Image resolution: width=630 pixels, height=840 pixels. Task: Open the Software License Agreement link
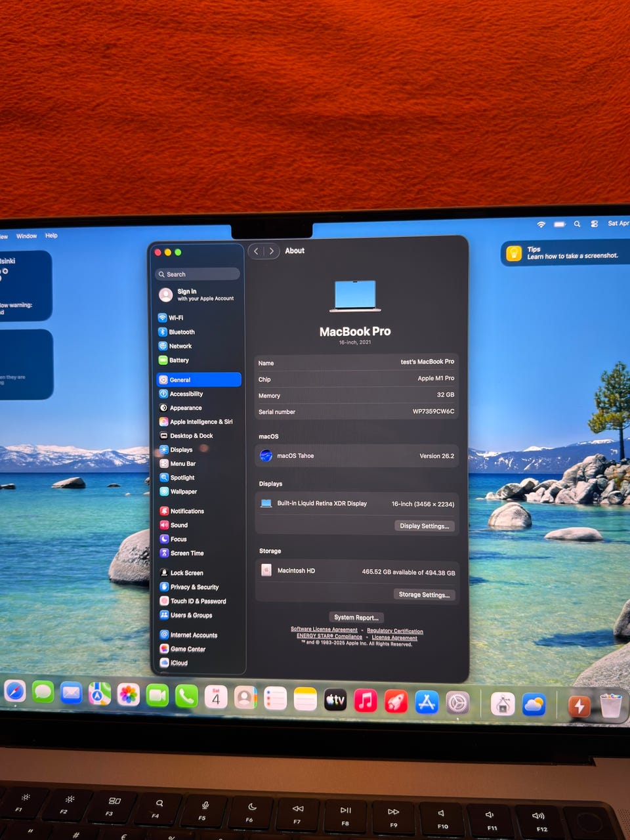click(x=324, y=629)
